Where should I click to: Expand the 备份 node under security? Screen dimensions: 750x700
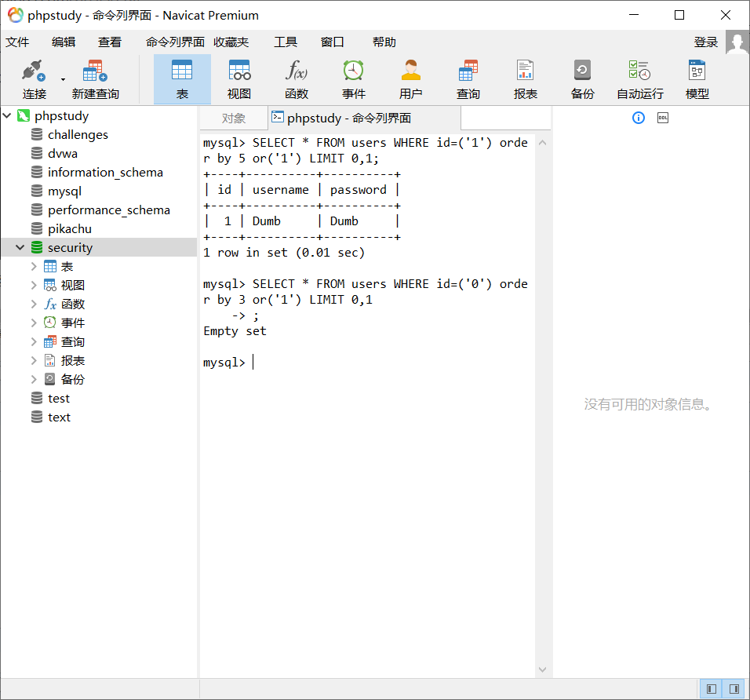pos(34,379)
